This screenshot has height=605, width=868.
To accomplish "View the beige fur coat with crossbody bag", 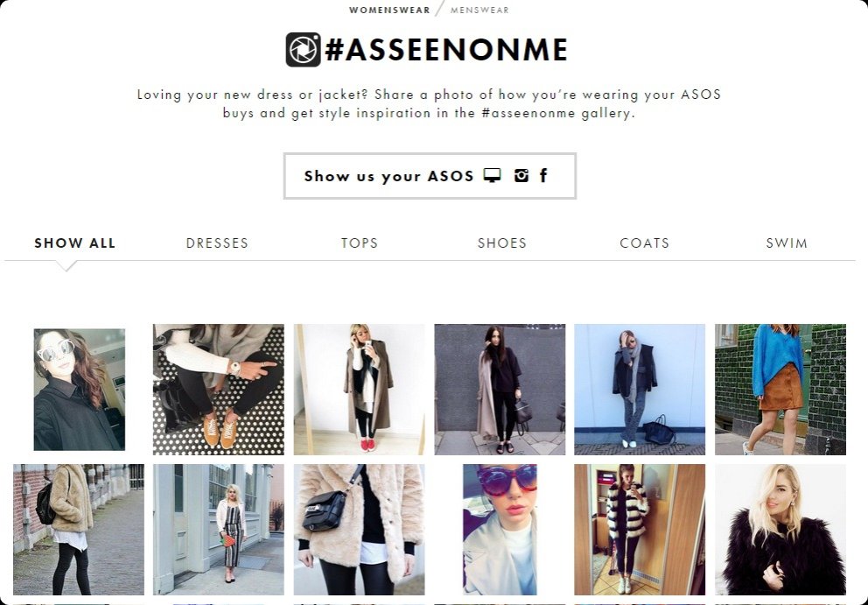I will 360,530.
